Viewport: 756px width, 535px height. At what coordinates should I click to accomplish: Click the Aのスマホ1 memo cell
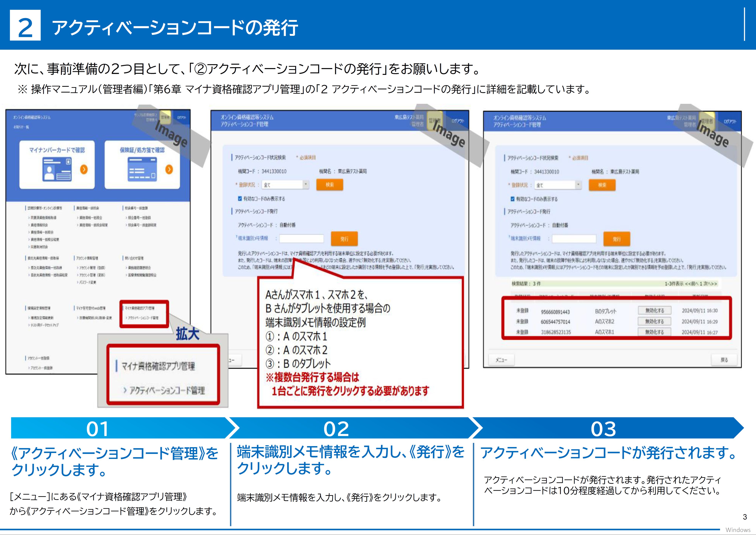pos(604,332)
